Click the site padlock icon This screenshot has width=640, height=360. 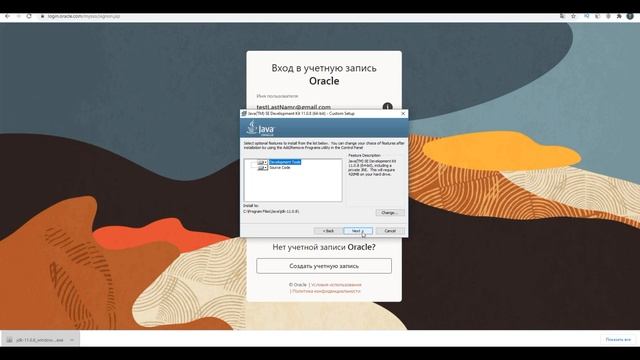coord(42,16)
